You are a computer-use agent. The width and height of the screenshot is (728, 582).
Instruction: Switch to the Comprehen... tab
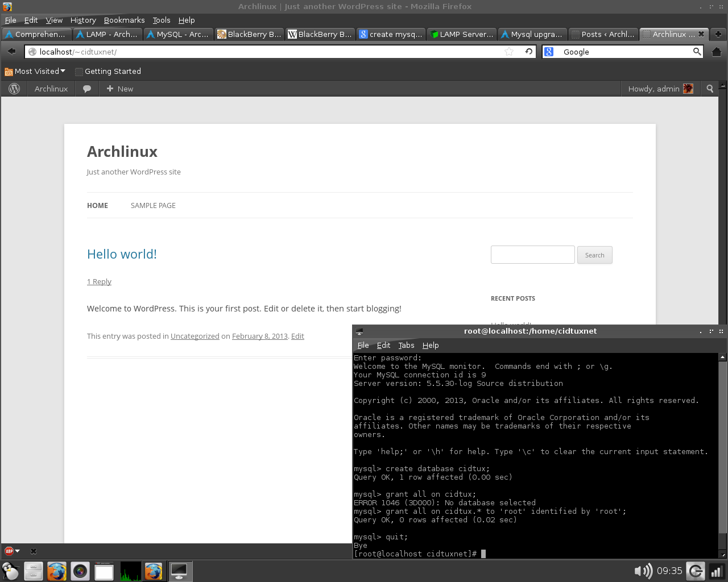tap(37, 34)
